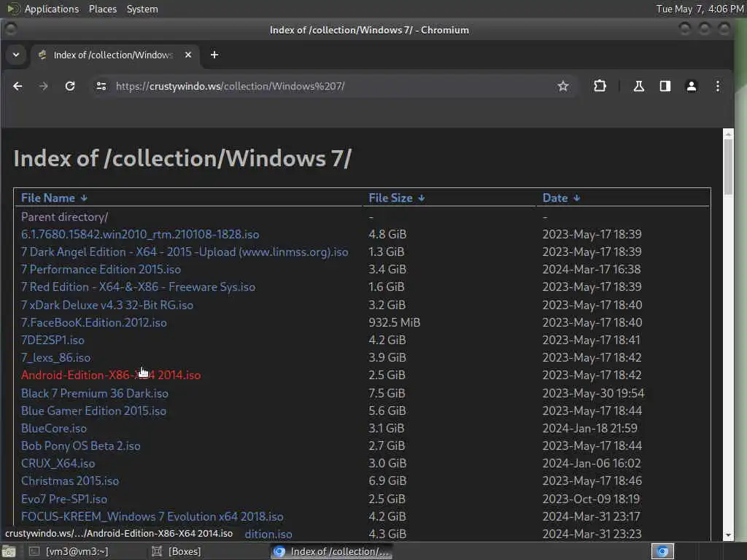The image size is (747, 560).
Task: Open 7 Performance Edition 2015.iso
Action: click(x=101, y=270)
